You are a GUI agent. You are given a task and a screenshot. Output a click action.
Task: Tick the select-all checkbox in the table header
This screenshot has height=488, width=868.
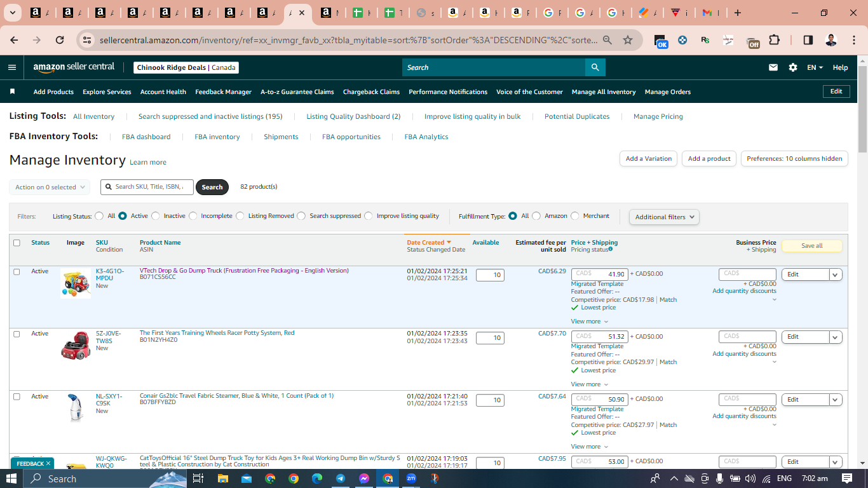(x=17, y=243)
